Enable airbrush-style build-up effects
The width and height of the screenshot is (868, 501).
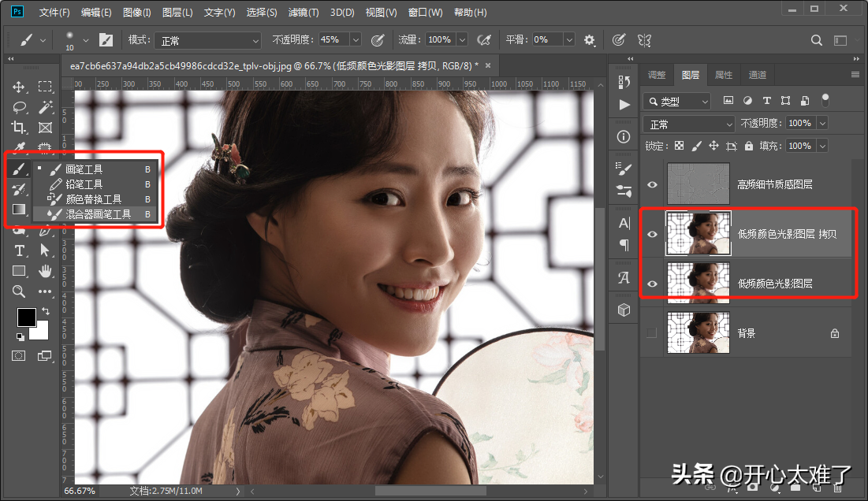(x=484, y=40)
